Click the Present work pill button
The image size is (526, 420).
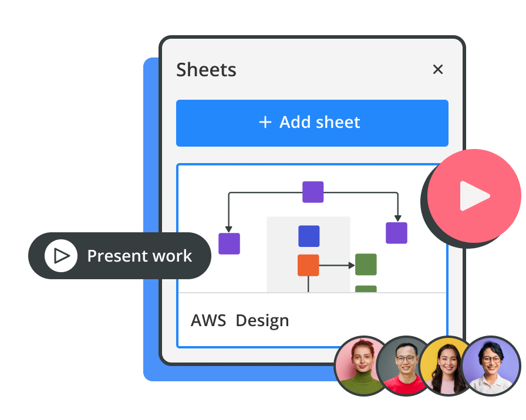(120, 256)
